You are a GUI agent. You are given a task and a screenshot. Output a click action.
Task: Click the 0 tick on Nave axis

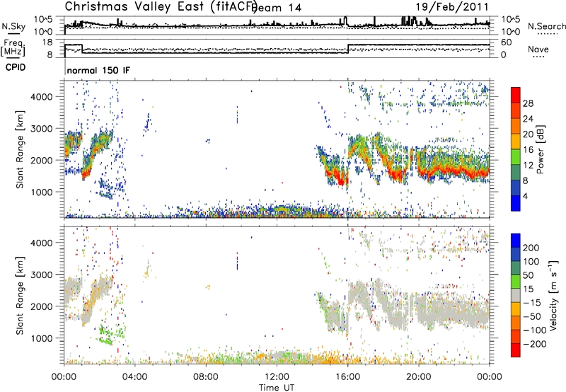504,55
